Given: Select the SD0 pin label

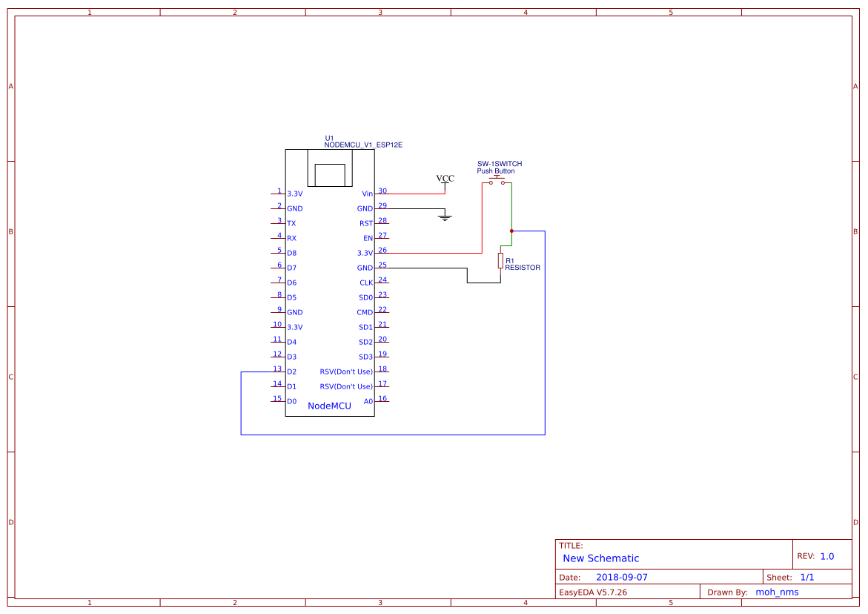Looking at the screenshot, I should pos(365,298).
